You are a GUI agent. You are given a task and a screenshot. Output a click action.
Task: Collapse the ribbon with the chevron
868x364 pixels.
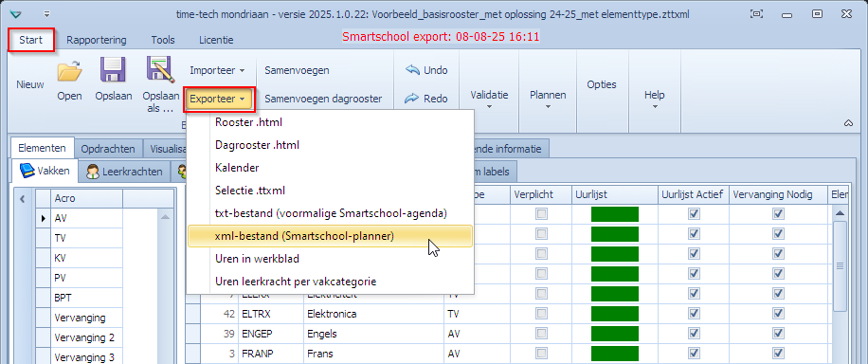(848, 123)
